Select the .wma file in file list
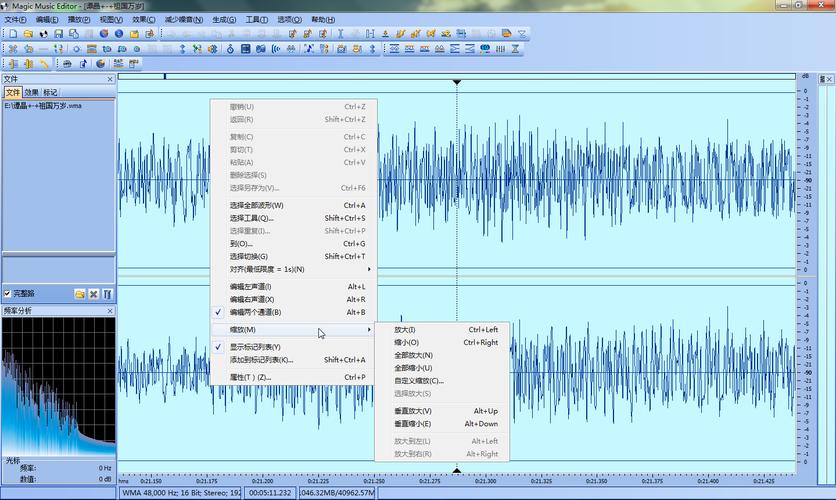 coord(43,106)
